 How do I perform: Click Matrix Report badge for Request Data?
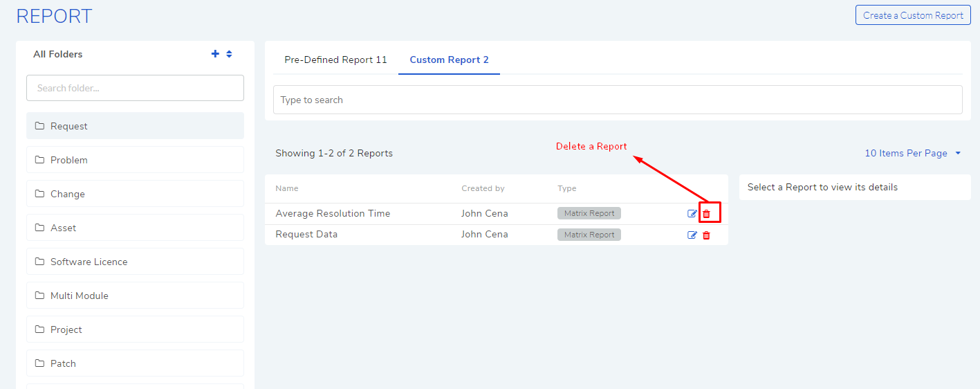click(589, 235)
